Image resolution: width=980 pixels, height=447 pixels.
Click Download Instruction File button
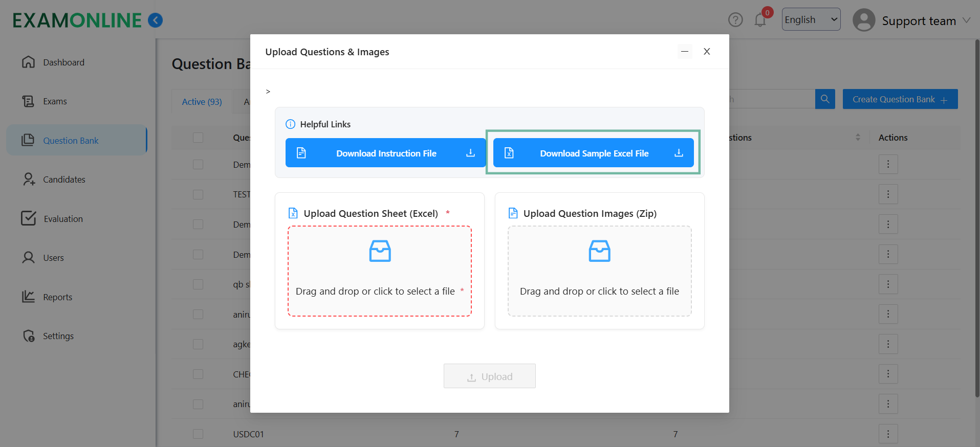(x=385, y=153)
